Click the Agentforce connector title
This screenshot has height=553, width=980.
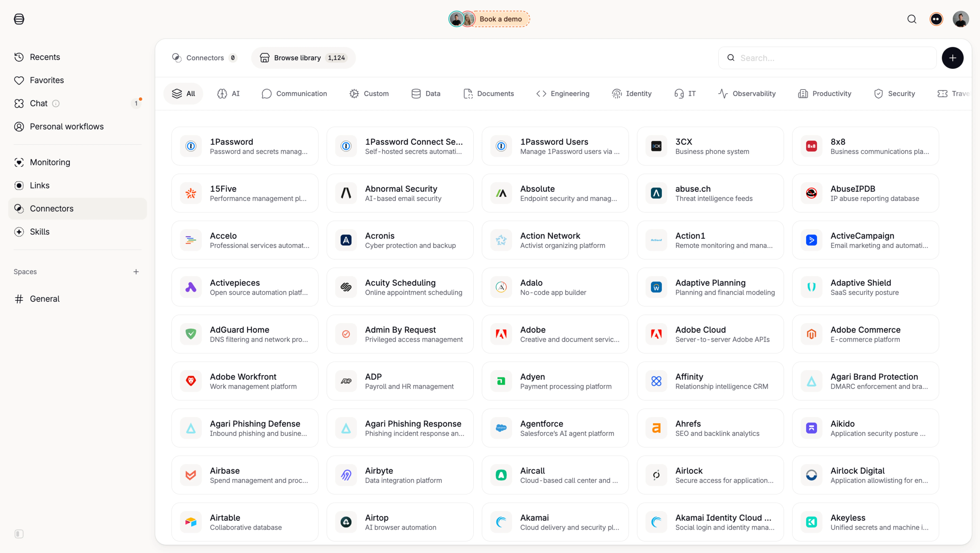541,424
